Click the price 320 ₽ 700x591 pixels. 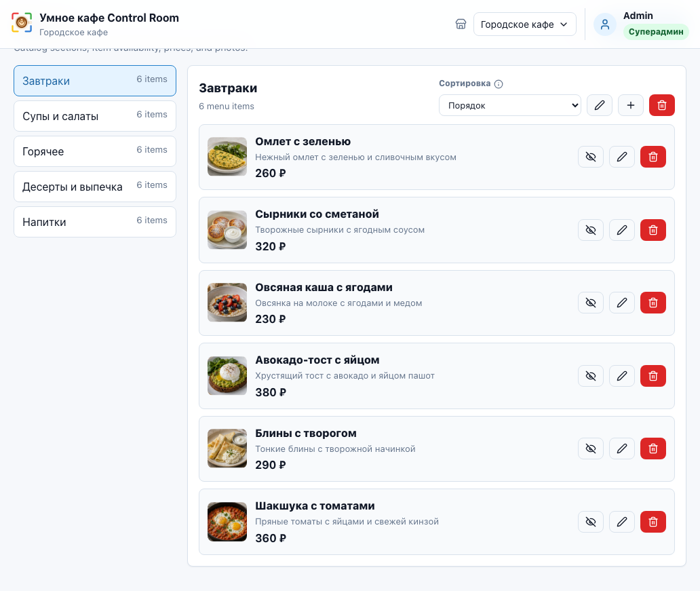(270, 246)
